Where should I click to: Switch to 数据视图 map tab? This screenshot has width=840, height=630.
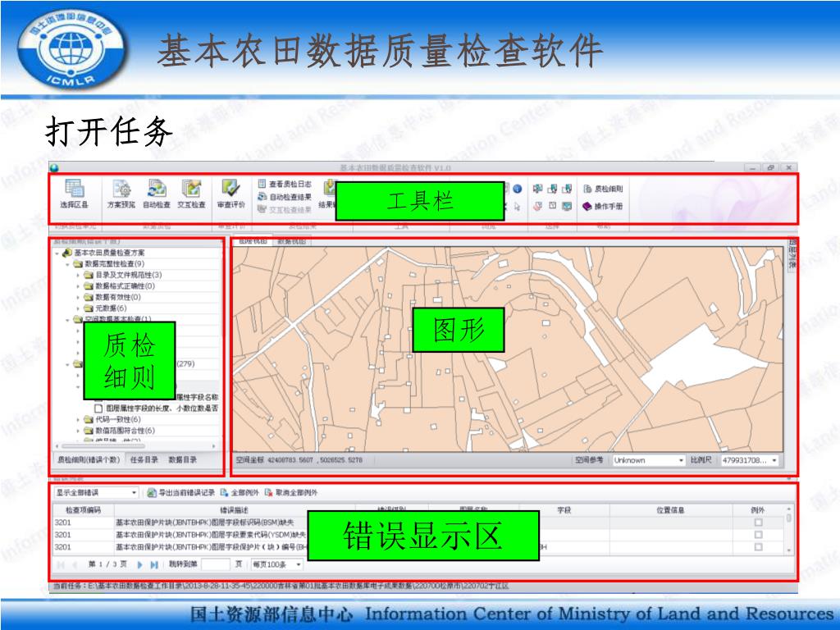(291, 242)
